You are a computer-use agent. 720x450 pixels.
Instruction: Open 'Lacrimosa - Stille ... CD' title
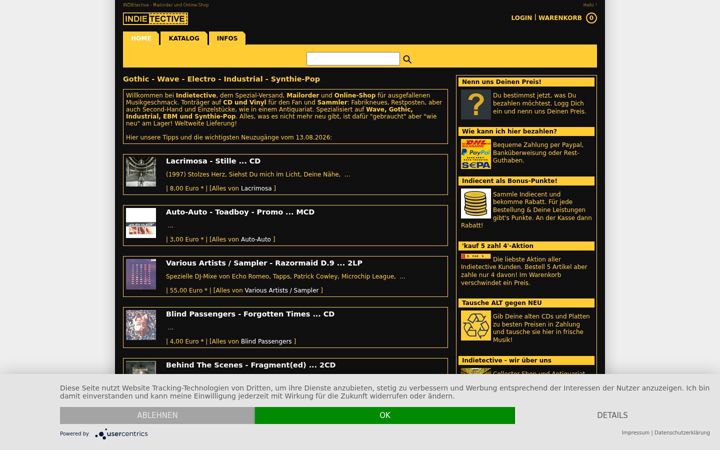pyautogui.click(x=213, y=161)
